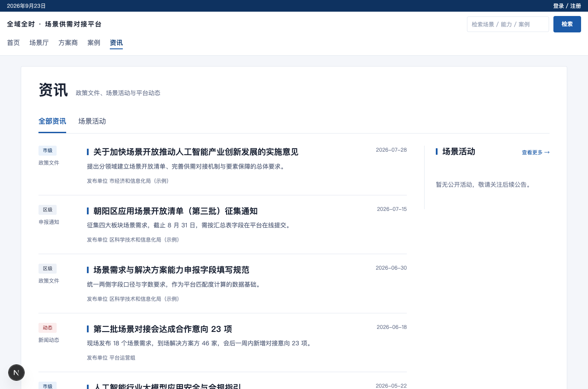
Task: Click the red 动态 tag
Action: click(x=48, y=328)
